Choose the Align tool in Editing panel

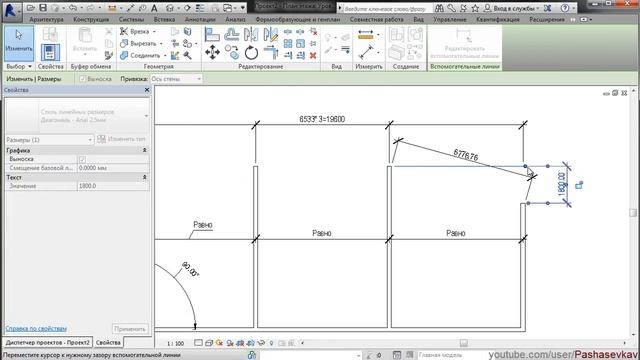[x=212, y=35]
